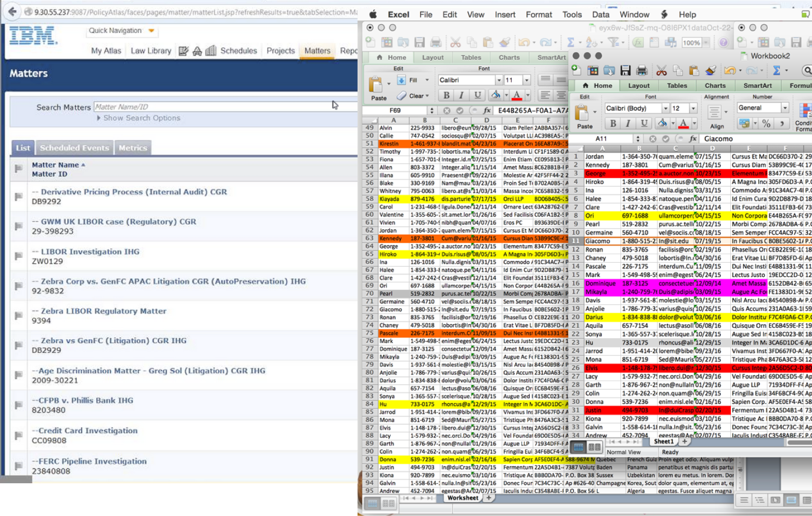
Task: Click Clear eraser in back Excel window
Action: pos(401,96)
